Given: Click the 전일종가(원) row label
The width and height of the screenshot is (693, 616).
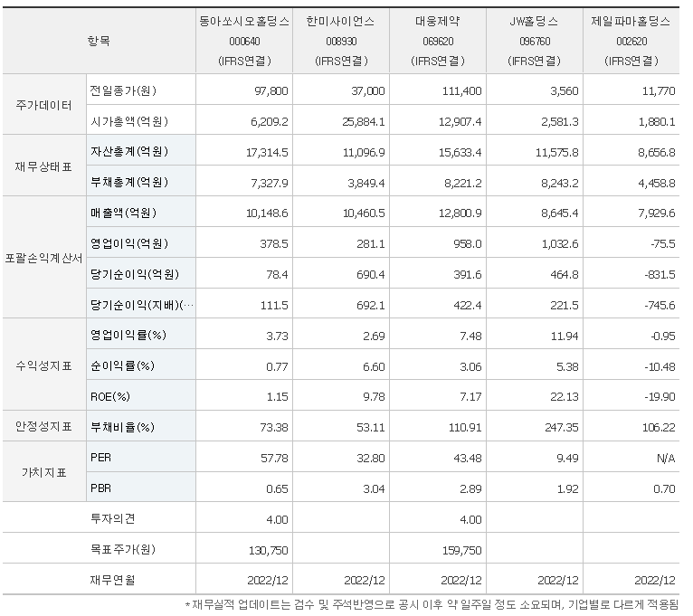Looking at the screenshot, I should tap(123, 90).
